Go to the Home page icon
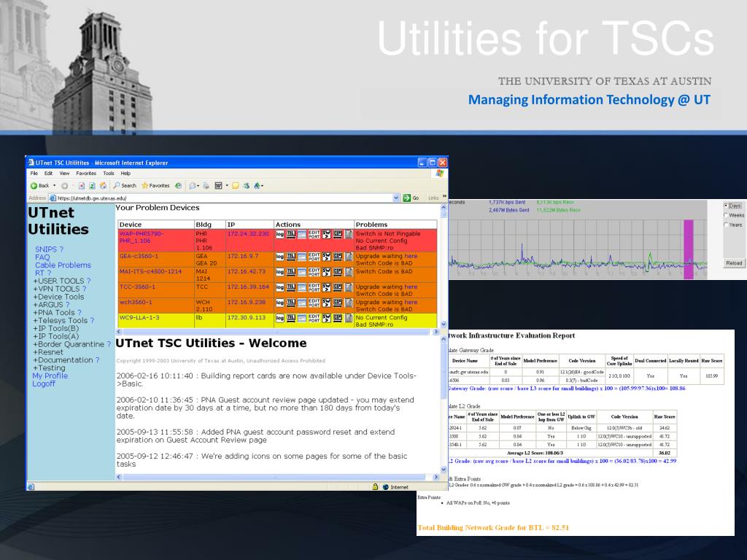747x560 pixels. click(102, 186)
